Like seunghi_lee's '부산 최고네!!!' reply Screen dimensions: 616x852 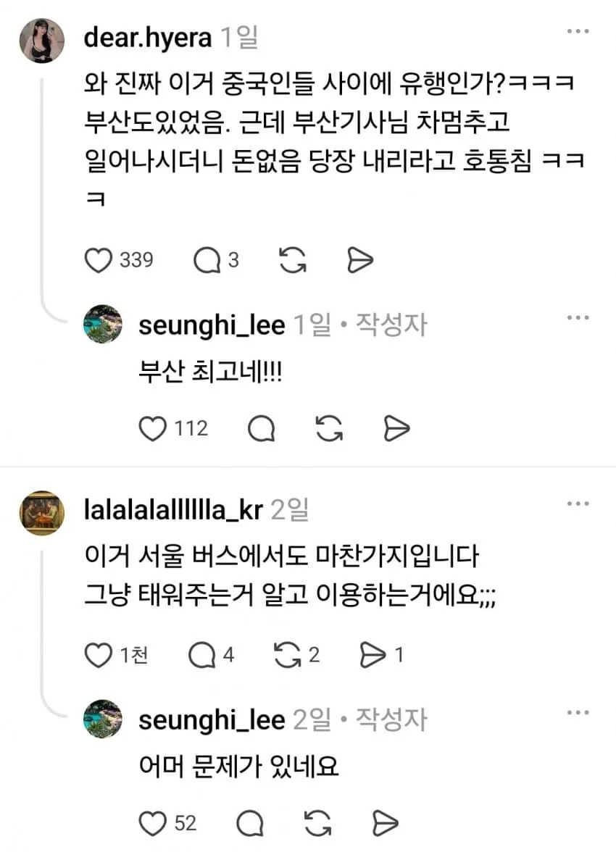pos(153,429)
